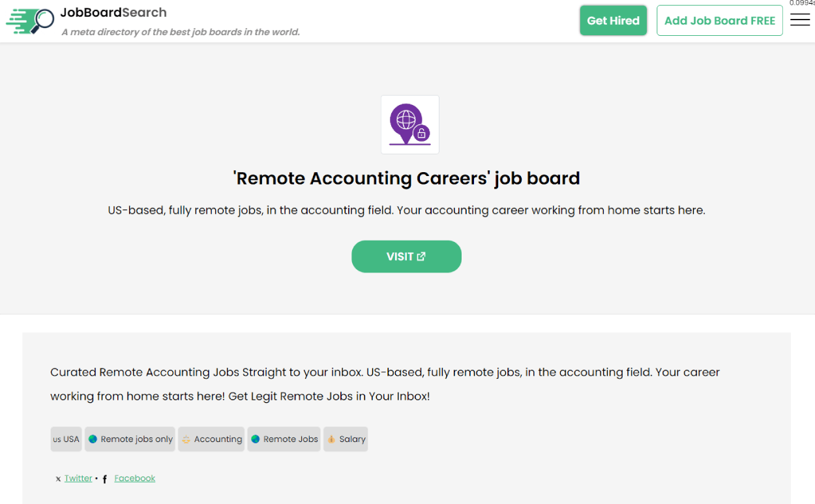The width and height of the screenshot is (815, 504).
Task: Click the Get Hired button
Action: [613, 20]
